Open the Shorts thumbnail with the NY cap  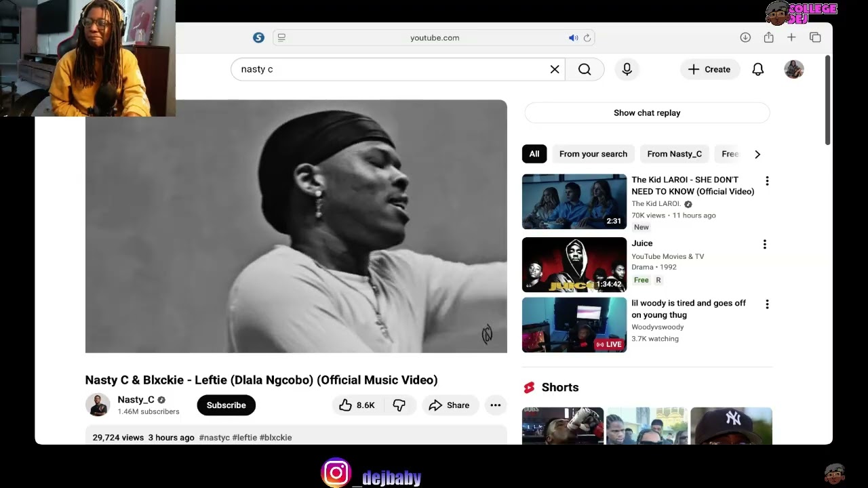click(x=731, y=426)
